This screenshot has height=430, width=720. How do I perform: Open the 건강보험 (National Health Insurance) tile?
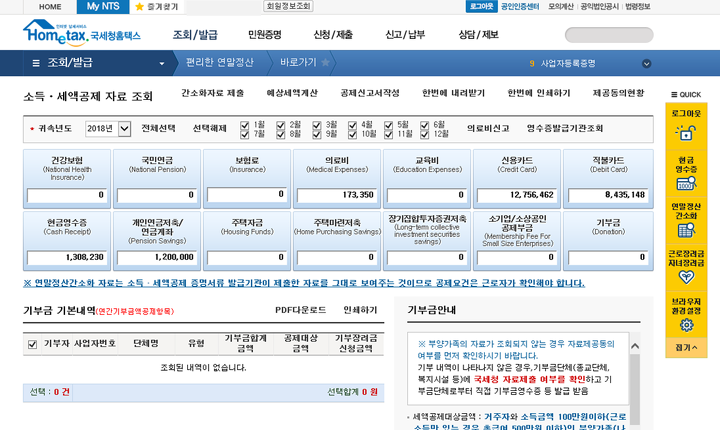[x=67, y=178]
